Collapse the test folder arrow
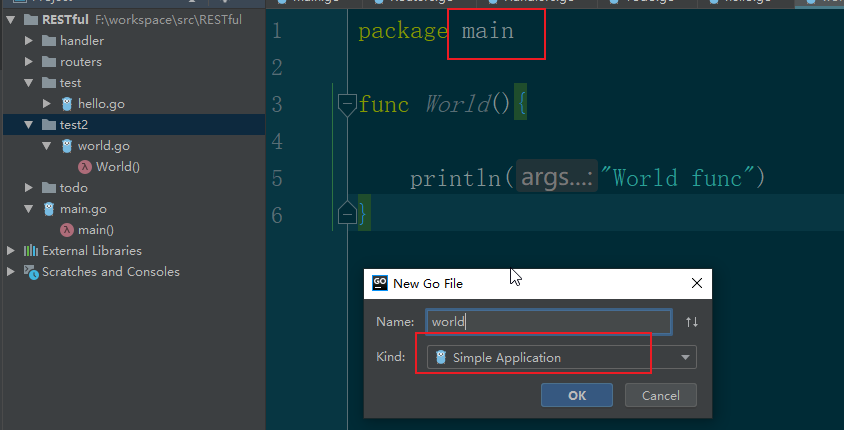 [x=29, y=83]
